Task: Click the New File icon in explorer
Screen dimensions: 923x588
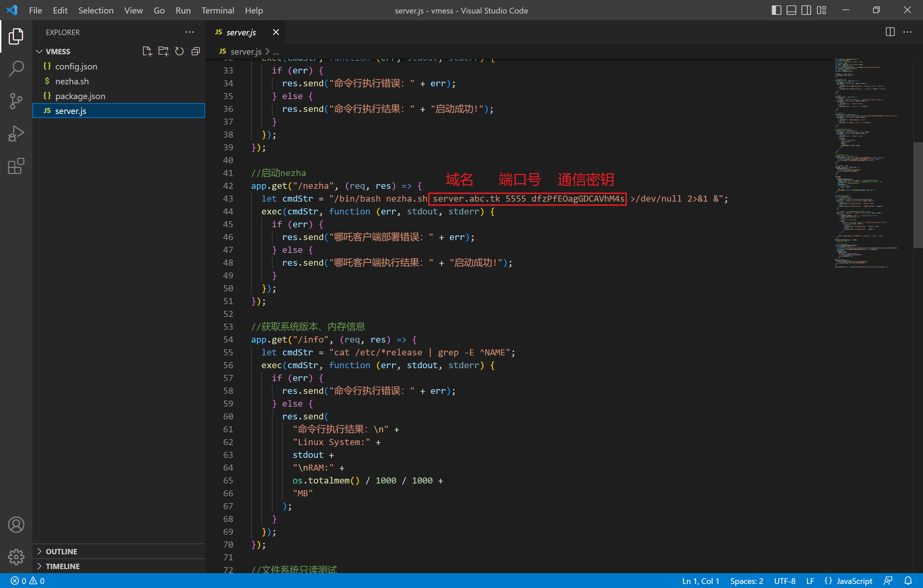Action: 147,51
